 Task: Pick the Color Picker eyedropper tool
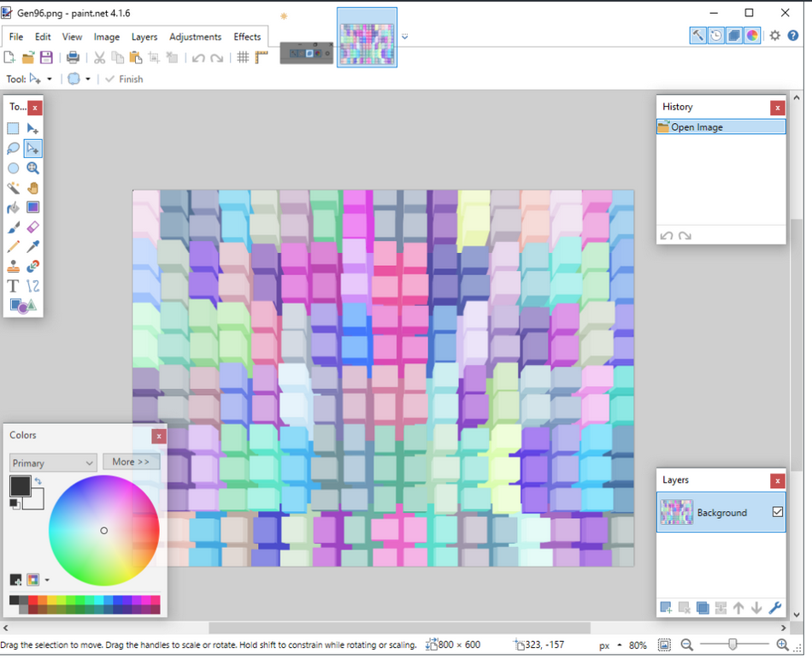pos(33,247)
